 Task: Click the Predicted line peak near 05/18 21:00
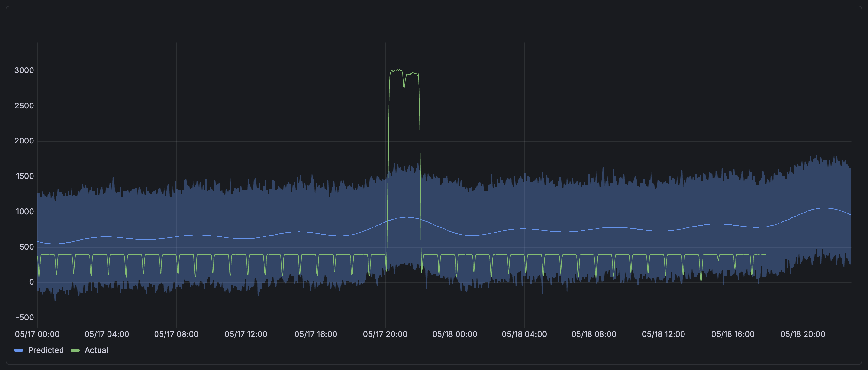click(824, 208)
